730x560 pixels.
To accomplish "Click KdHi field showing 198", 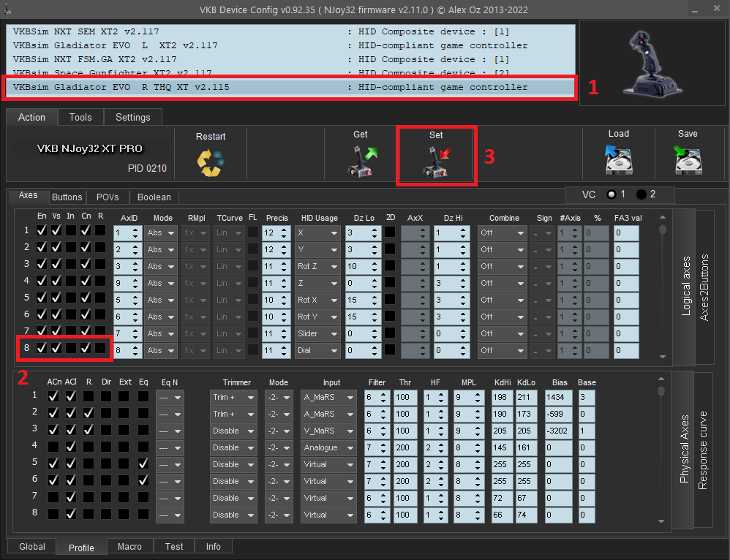I will 502,397.
